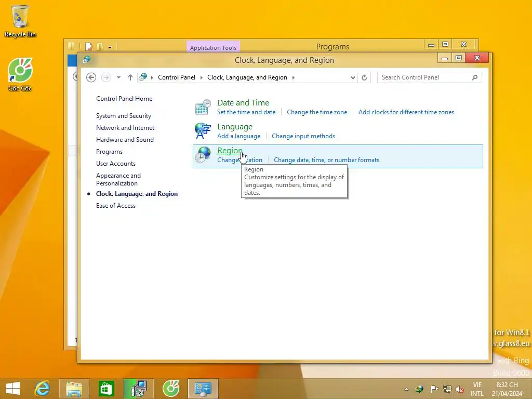Image resolution: width=532 pixels, height=399 pixels.
Task: Open the Windows Start button
Action: 13,389
